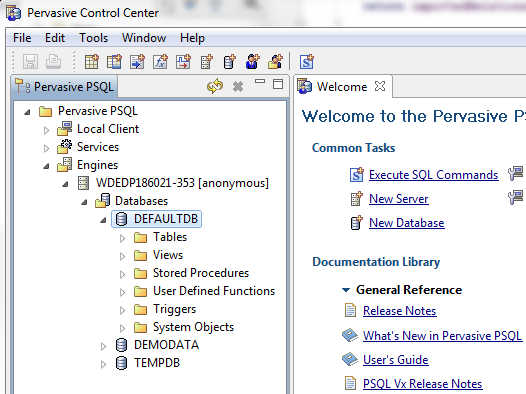Click the New Table toolbar icon

tap(92, 62)
